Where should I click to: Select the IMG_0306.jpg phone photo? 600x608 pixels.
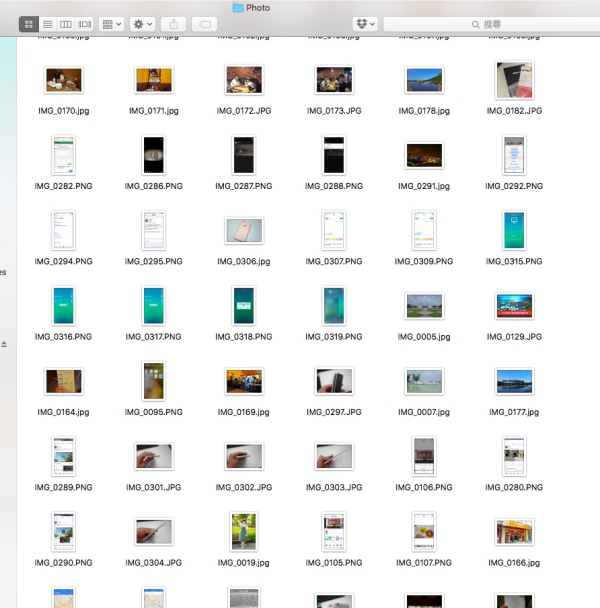coord(244,230)
